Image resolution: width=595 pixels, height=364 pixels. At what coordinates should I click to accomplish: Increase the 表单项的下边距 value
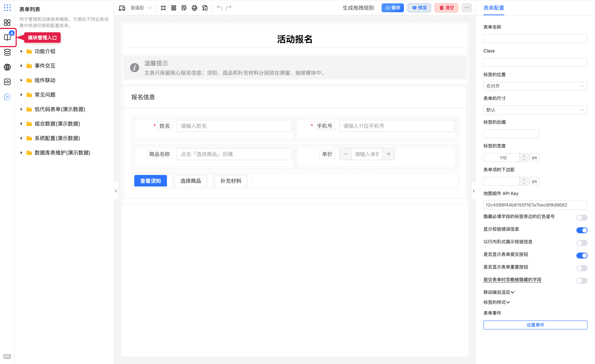(x=524, y=179)
